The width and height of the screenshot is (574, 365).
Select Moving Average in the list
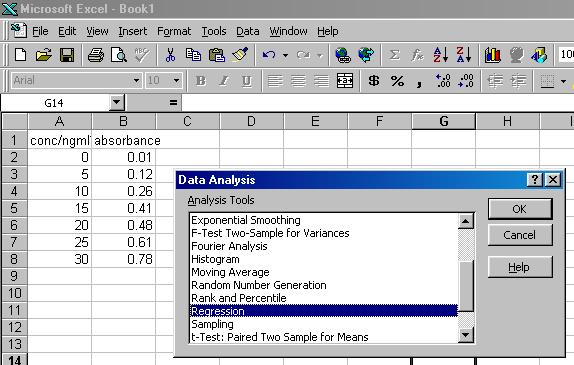pos(230,272)
